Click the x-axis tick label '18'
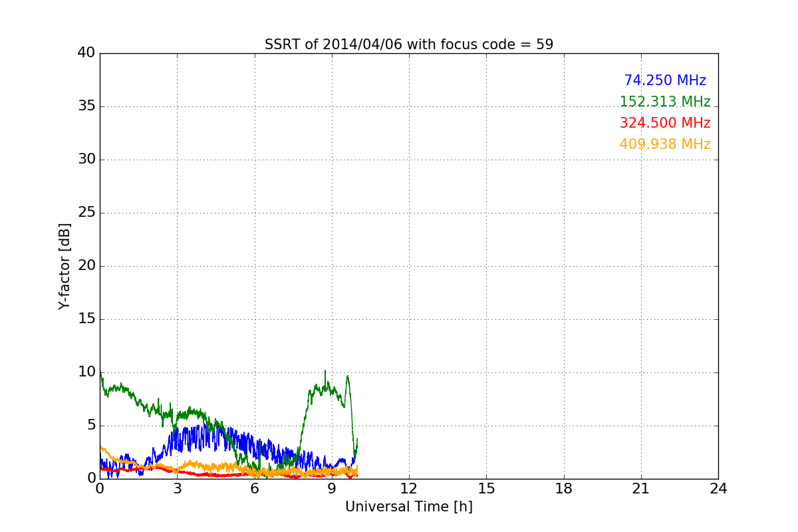The width and height of the screenshot is (798, 532). click(x=564, y=488)
